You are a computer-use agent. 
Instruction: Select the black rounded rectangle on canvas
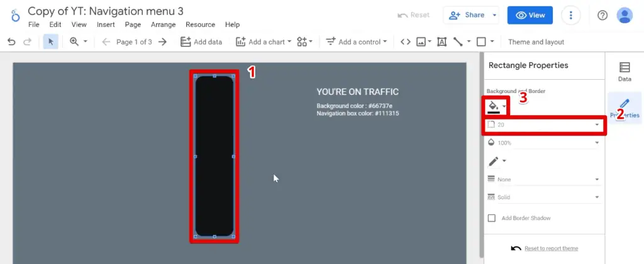click(214, 156)
